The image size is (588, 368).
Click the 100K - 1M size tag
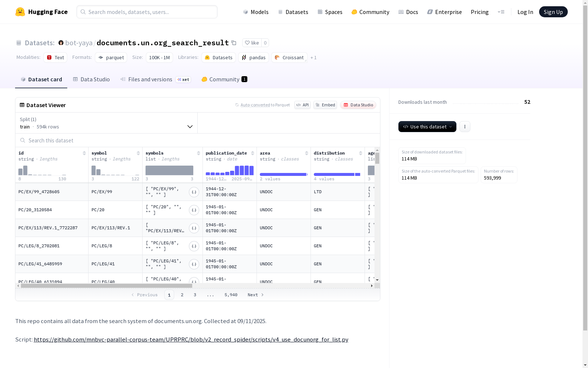click(159, 57)
